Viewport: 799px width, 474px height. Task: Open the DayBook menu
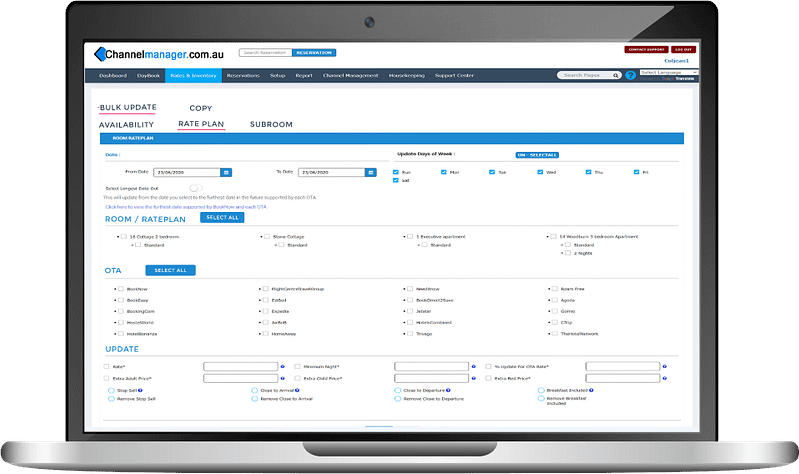[x=148, y=75]
